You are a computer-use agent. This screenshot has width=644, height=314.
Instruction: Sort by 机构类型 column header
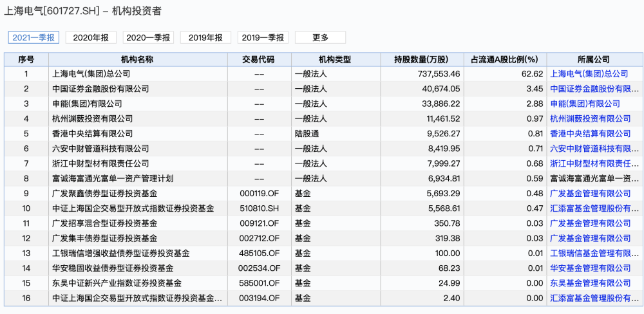pyautogui.click(x=335, y=59)
